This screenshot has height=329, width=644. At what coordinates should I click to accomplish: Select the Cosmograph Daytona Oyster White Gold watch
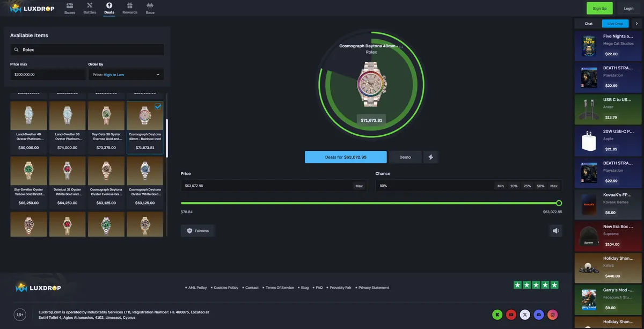click(145, 182)
